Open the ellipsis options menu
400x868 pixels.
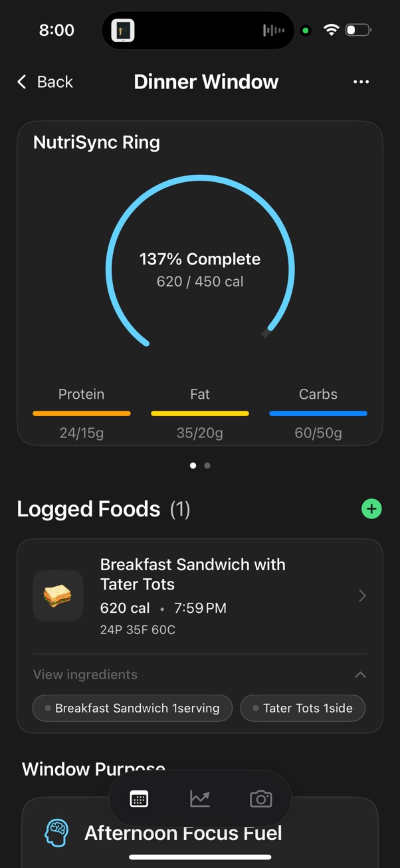point(361,82)
